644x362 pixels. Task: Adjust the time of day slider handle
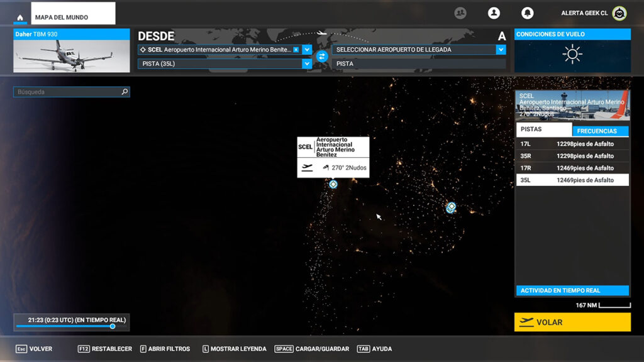click(x=113, y=326)
